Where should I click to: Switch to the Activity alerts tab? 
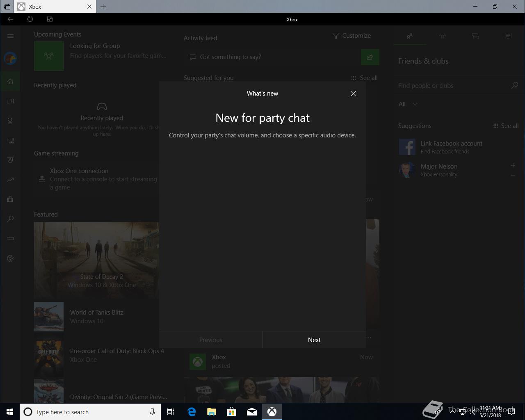(508, 36)
